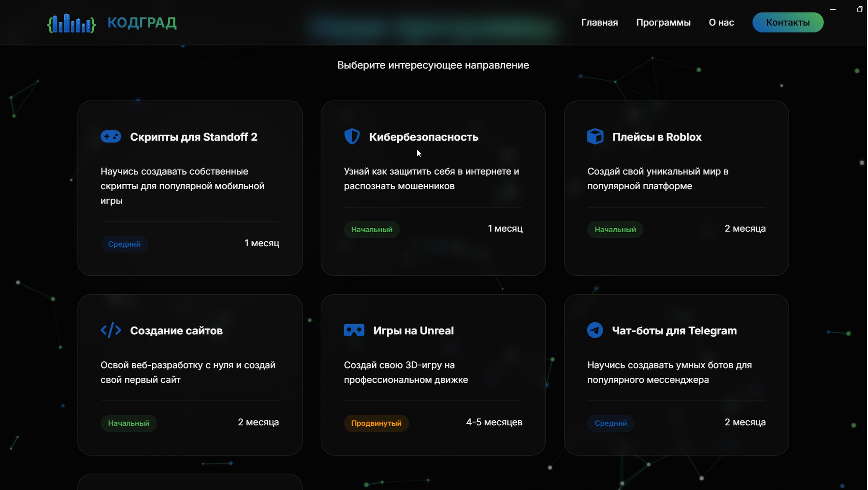Viewport: 868px width, 490px height.
Task: Click the heading Выберите интересующее направление
Action: (x=434, y=65)
